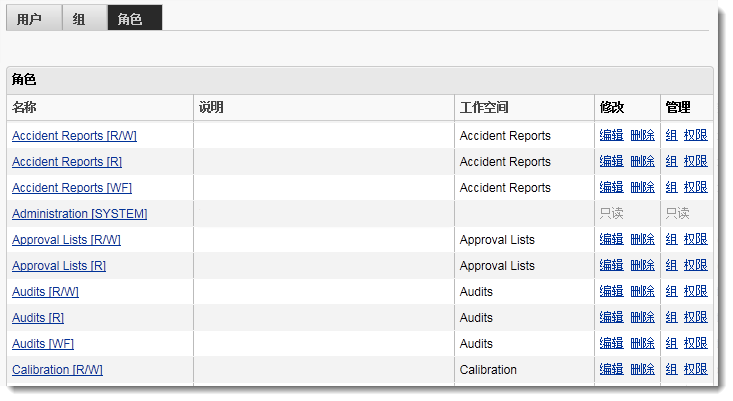Click 组 link for Approval Lists [R/W]

coord(671,240)
